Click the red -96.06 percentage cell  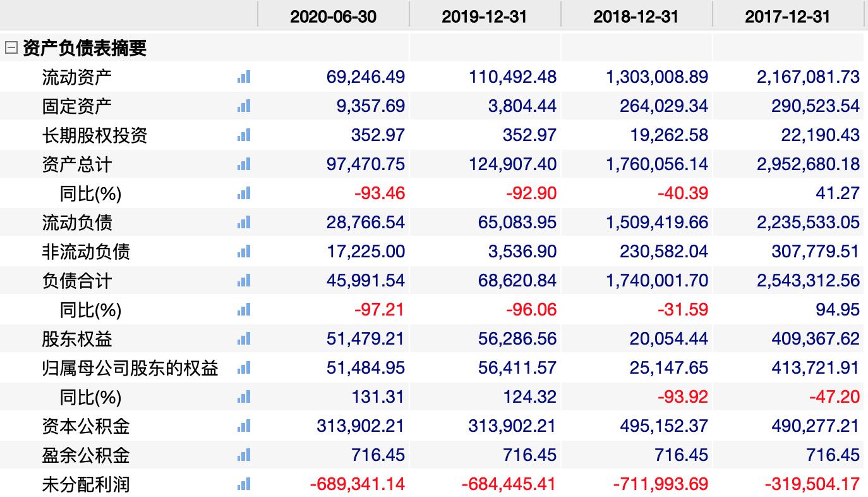(x=531, y=310)
